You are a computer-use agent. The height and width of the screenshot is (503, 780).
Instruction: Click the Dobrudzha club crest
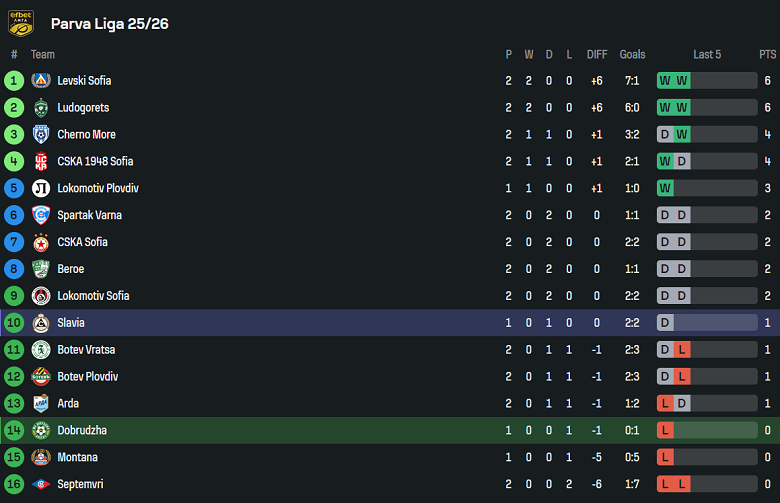(41, 431)
